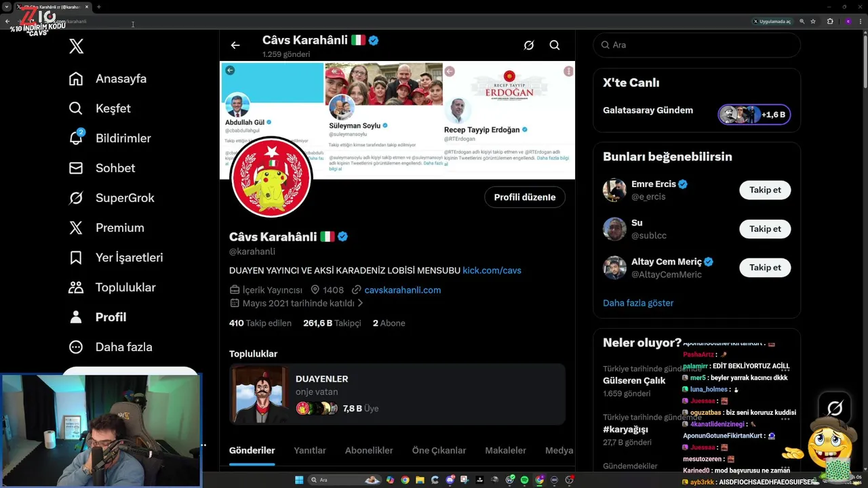Open the Yer İşaretleri bookmark icon
Screen dimensions: 868x488
(x=76, y=258)
